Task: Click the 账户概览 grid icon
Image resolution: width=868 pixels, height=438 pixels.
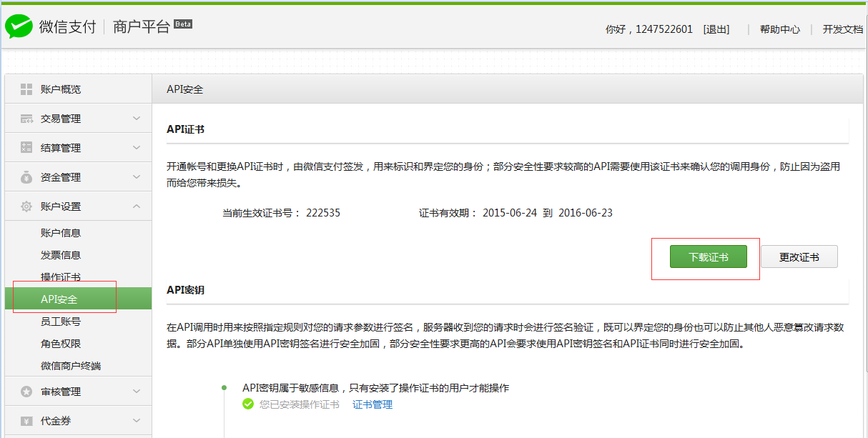Action: click(x=26, y=89)
